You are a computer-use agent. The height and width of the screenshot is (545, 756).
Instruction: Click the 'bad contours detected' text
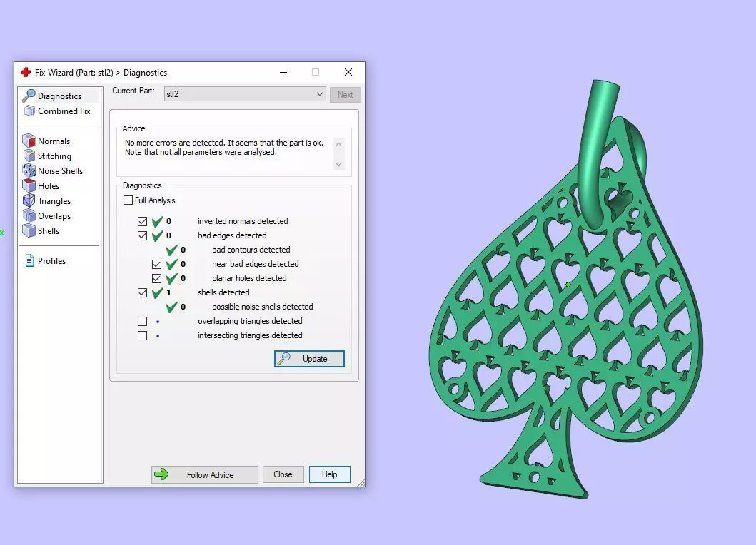(x=251, y=250)
